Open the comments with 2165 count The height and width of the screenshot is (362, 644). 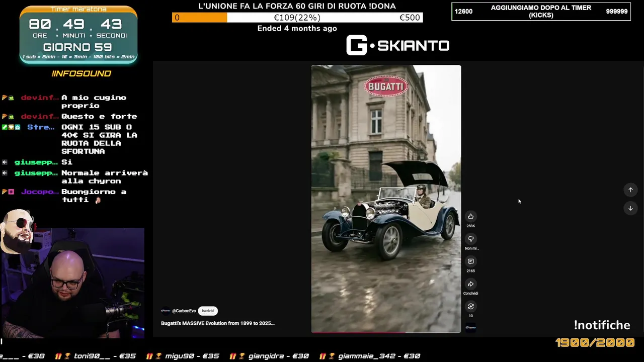click(470, 261)
